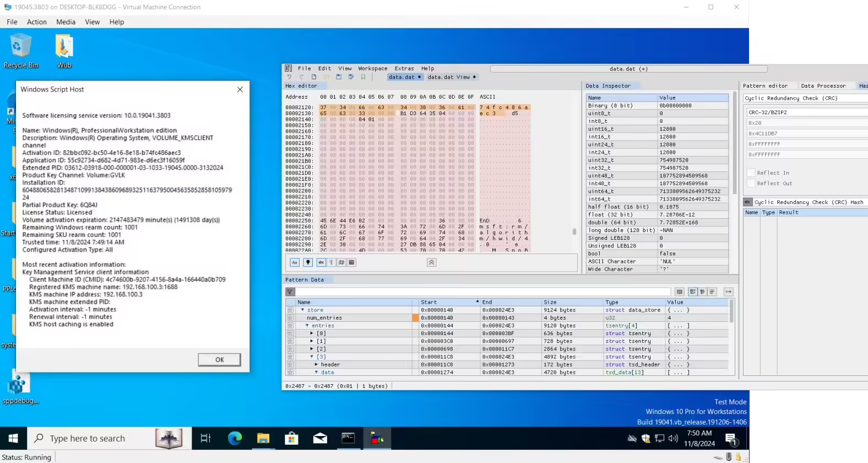Click the orange color swatch for num_entries
868x463 pixels.
[415, 318]
